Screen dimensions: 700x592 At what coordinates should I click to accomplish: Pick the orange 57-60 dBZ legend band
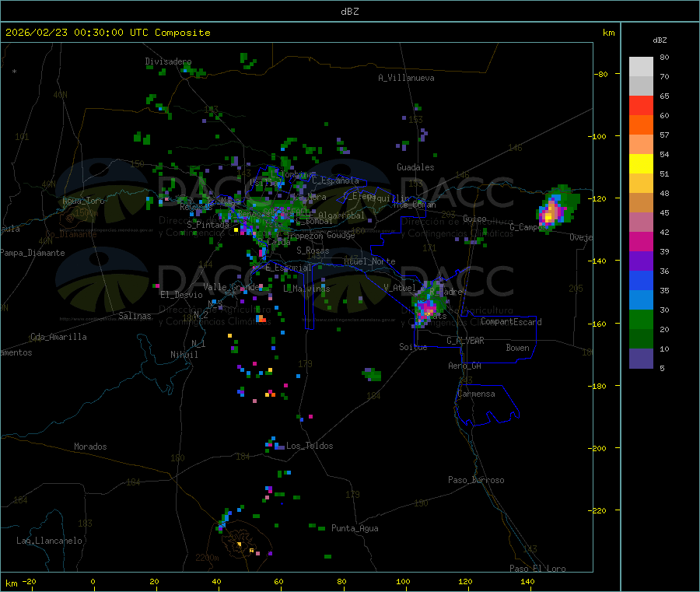click(641, 125)
